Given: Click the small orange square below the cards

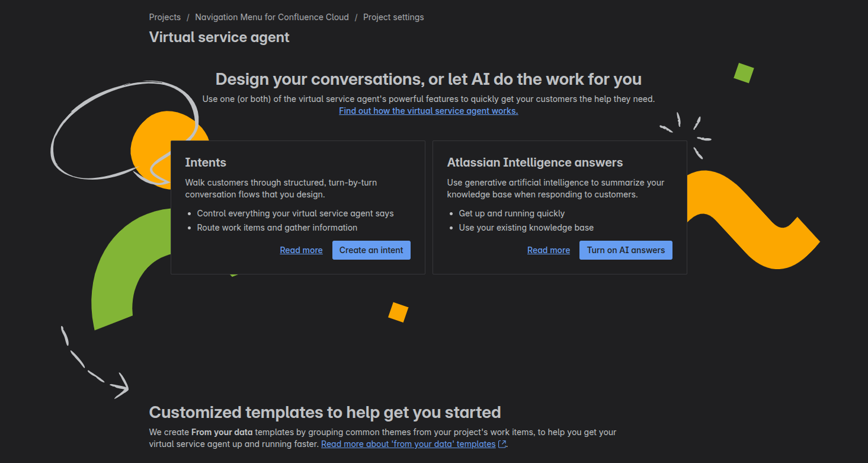Looking at the screenshot, I should tap(398, 312).
